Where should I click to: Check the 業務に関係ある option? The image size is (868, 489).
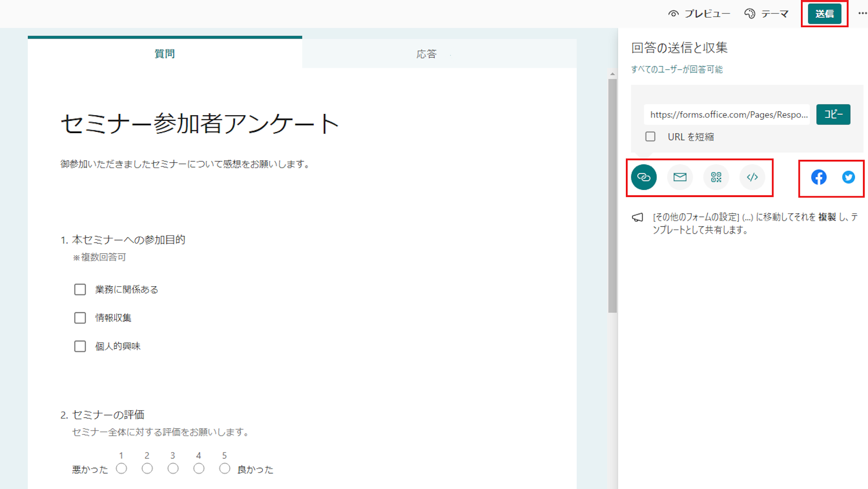click(80, 289)
